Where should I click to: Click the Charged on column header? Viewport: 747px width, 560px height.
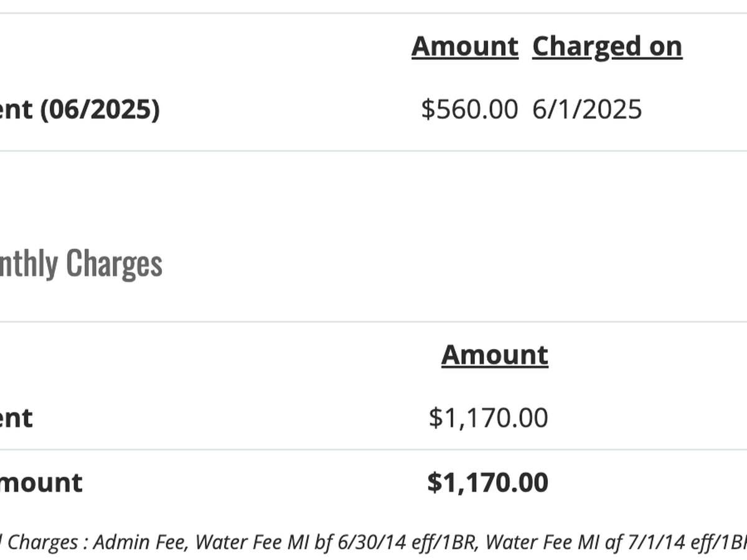click(607, 47)
